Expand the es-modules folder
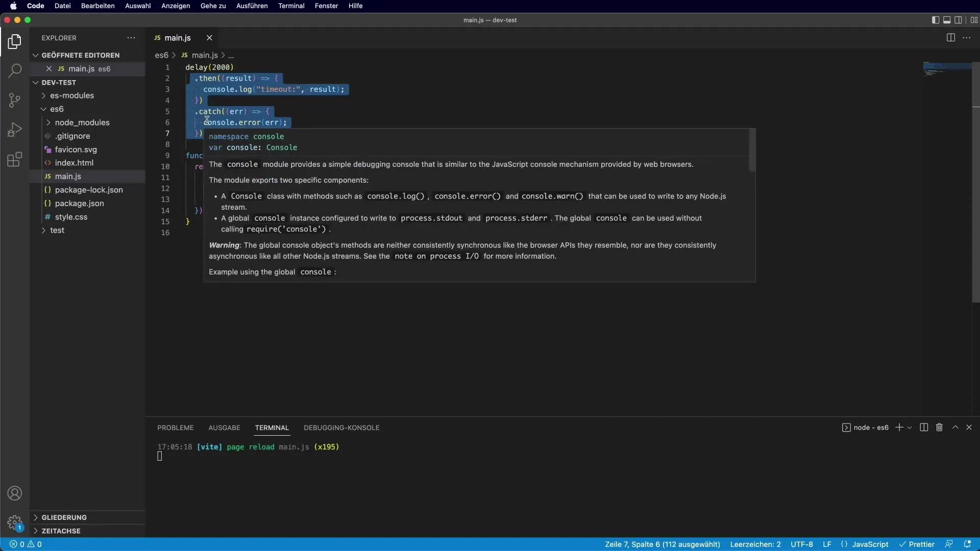 (87, 95)
